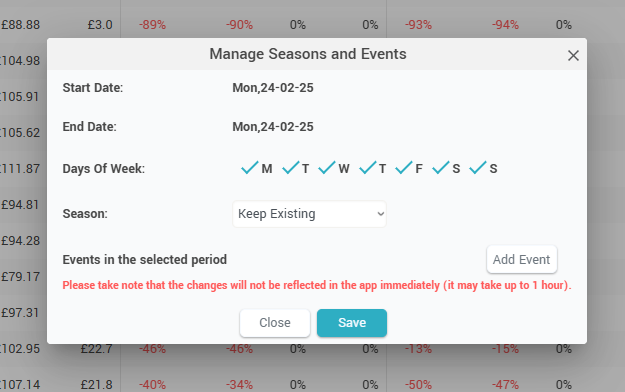This screenshot has height=392, width=625.
Task: Click the -94% cell in the top row
Action: pyautogui.click(x=505, y=25)
